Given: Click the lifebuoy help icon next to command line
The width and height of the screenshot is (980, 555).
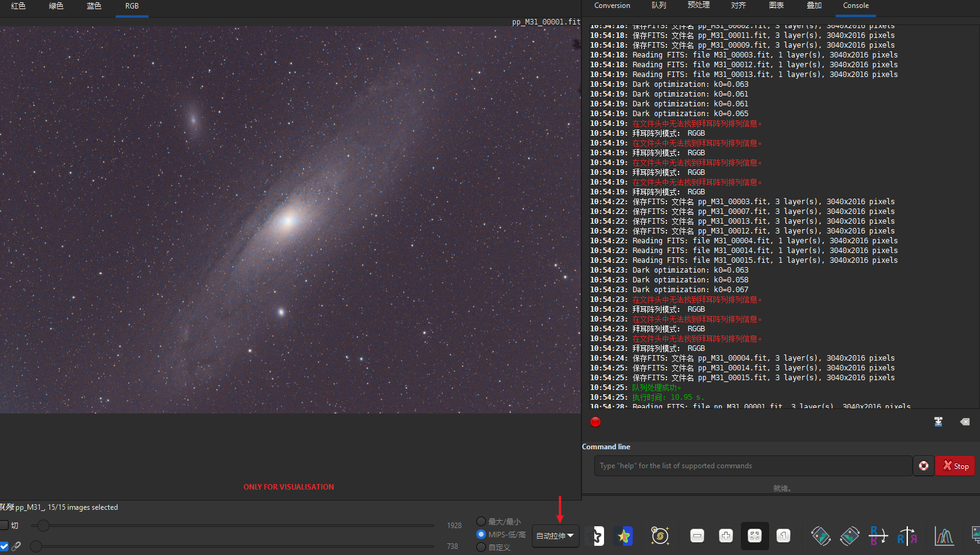Looking at the screenshot, I should click(x=924, y=466).
